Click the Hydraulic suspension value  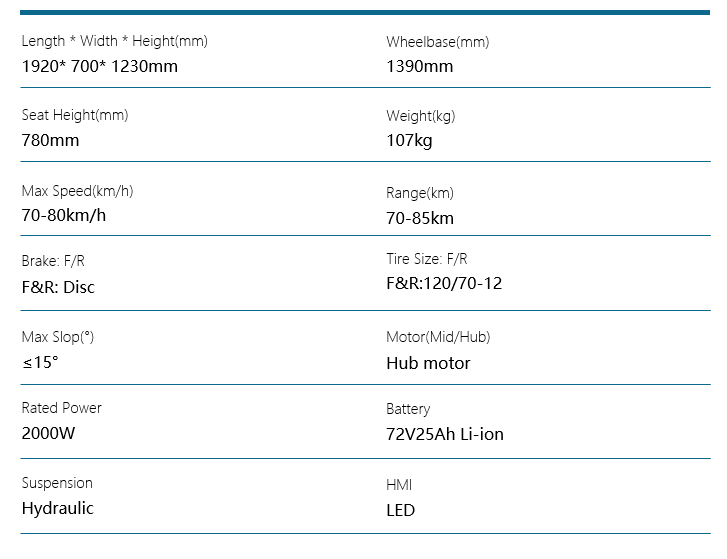click(x=58, y=508)
